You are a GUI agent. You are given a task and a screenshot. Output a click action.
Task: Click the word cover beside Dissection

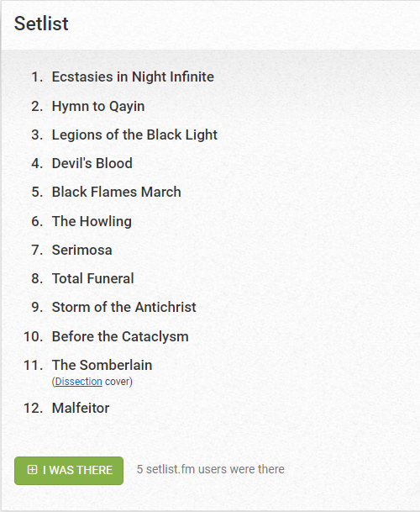point(118,382)
